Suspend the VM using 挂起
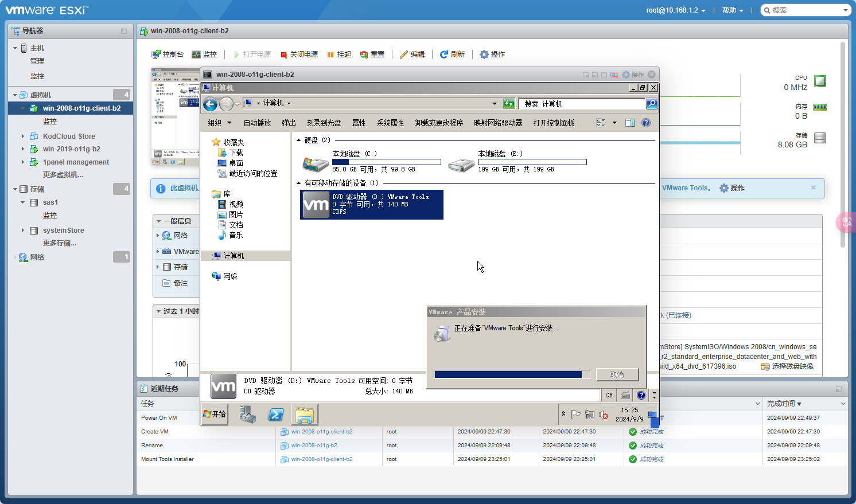The image size is (856, 504). pos(339,54)
